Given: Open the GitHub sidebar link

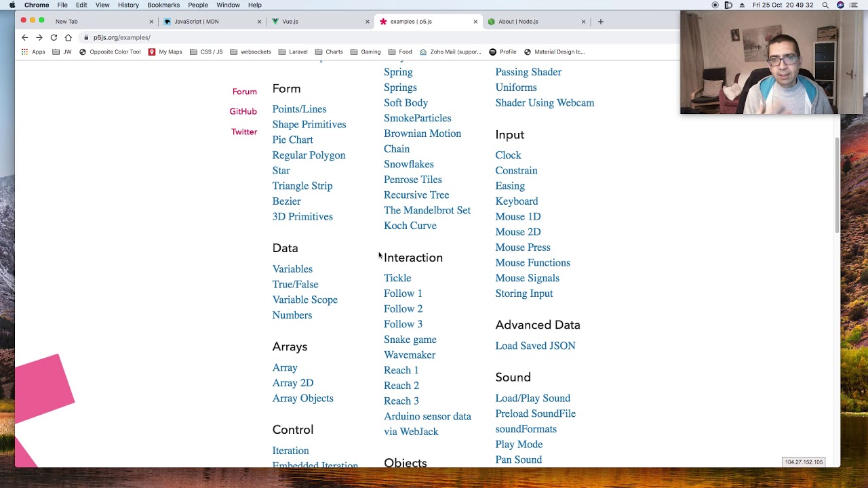Looking at the screenshot, I should point(243,111).
